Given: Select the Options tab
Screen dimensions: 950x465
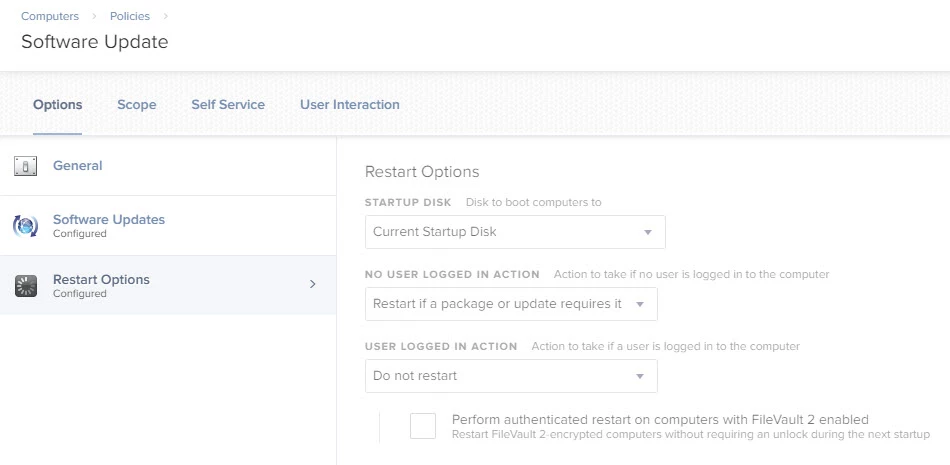Looking at the screenshot, I should [58, 104].
